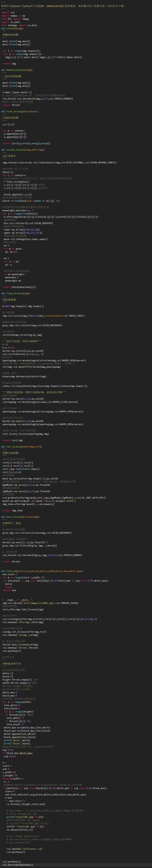
Task: Click the "print('black',black)" line
Action: pyautogui.click(x=17, y=744)
